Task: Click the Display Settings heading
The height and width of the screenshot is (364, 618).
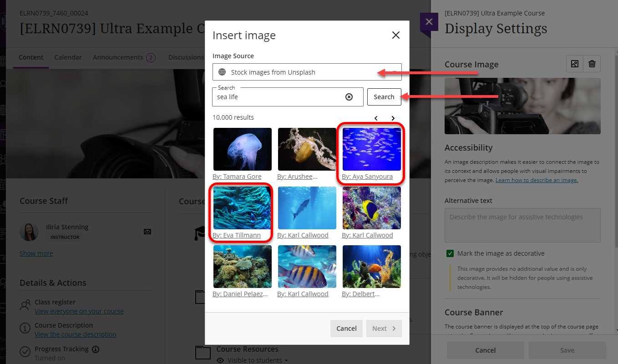Action: 496,28
